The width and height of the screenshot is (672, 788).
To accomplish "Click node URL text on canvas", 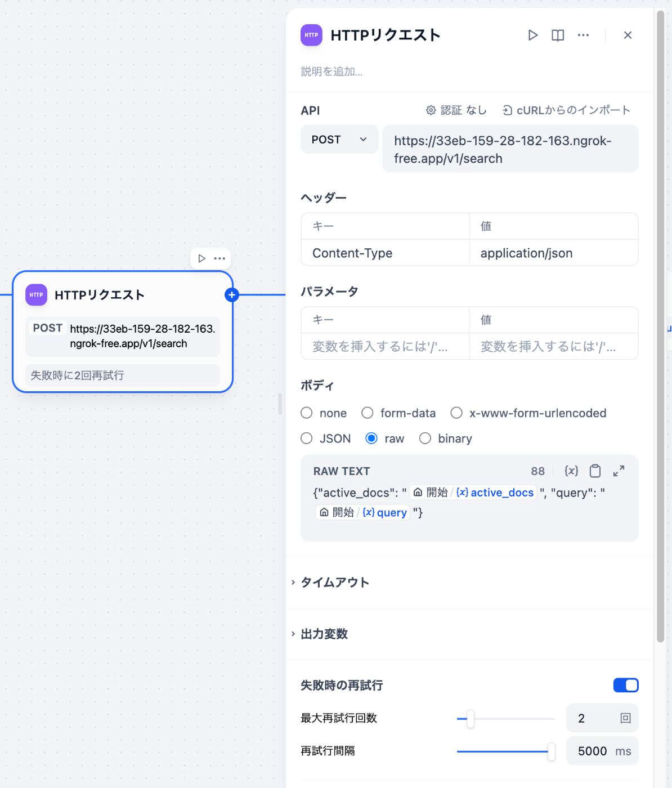I will click(143, 336).
